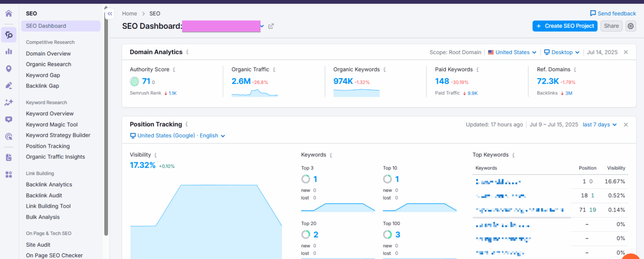644x259 pixels.
Task: Click Ref. Domains value 72.3K
Action: (548, 81)
